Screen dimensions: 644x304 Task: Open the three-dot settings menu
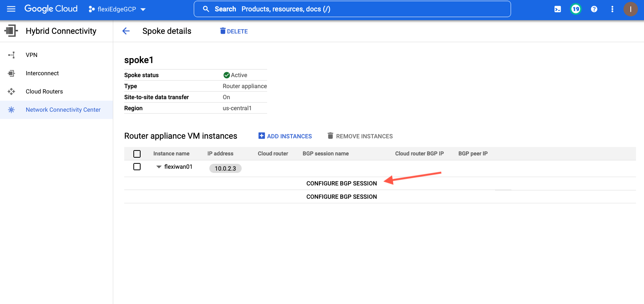click(x=612, y=9)
